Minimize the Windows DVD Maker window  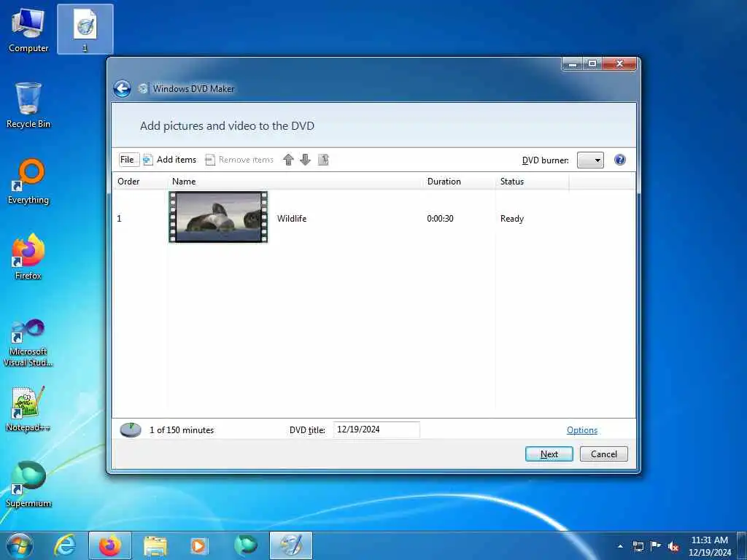[573, 63]
